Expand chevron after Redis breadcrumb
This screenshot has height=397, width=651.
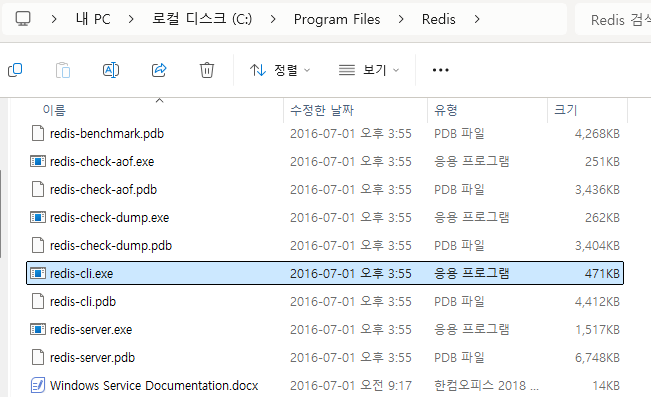pyautogui.click(x=477, y=19)
